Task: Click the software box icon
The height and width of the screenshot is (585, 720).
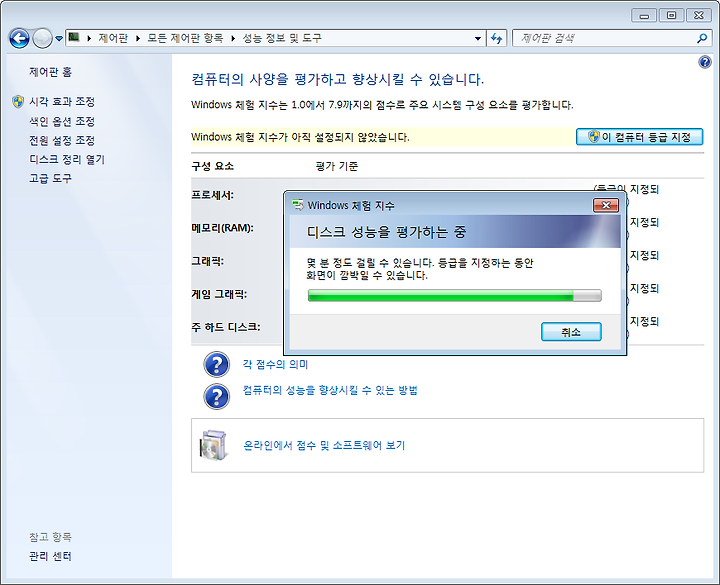Action: [x=214, y=445]
